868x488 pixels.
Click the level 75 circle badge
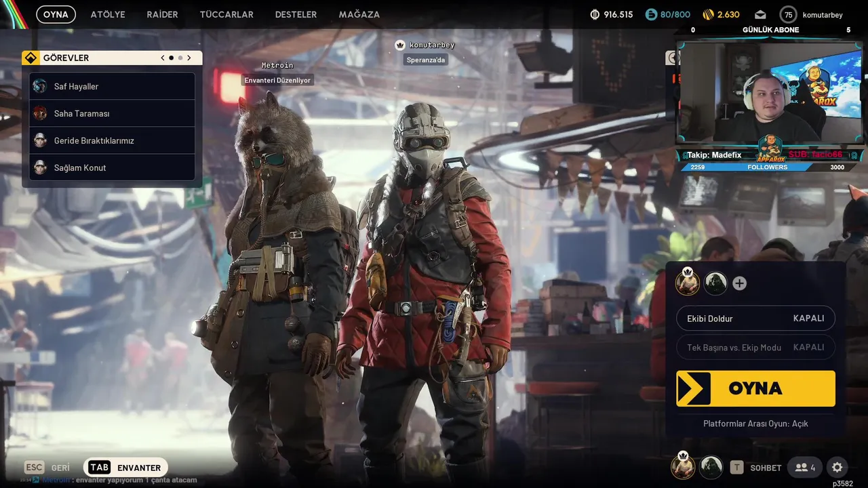point(788,14)
